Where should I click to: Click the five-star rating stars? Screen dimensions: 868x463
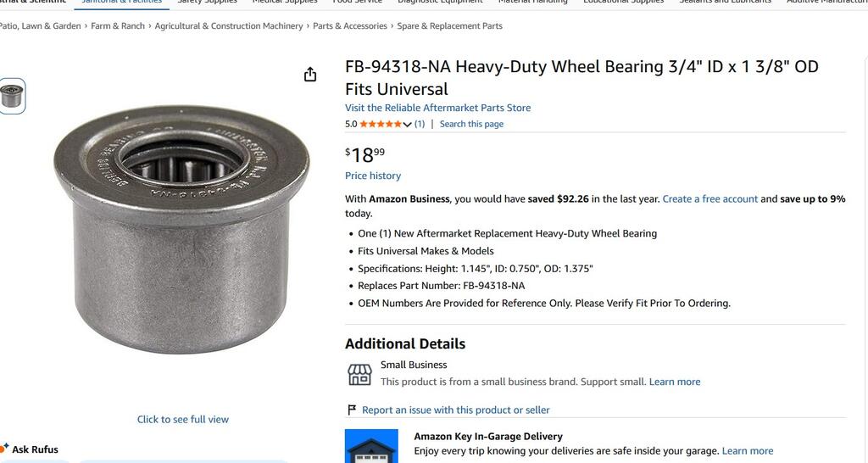381,124
